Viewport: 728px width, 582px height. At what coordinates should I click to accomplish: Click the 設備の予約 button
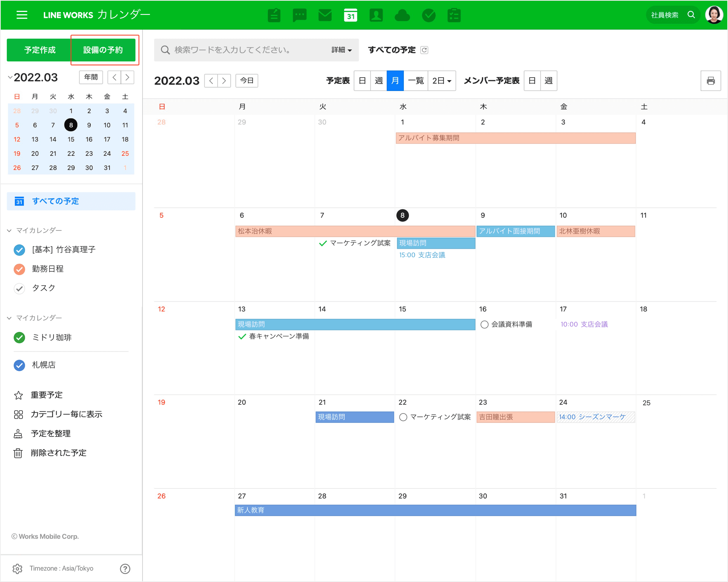[x=103, y=50]
